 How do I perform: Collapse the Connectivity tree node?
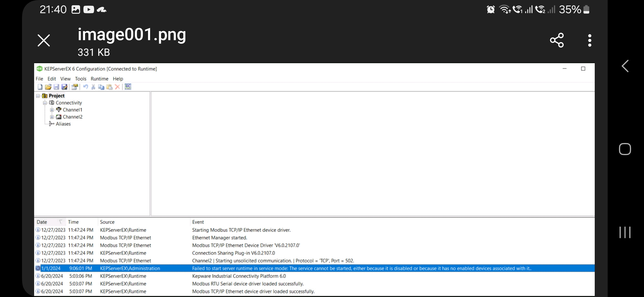pos(45,103)
